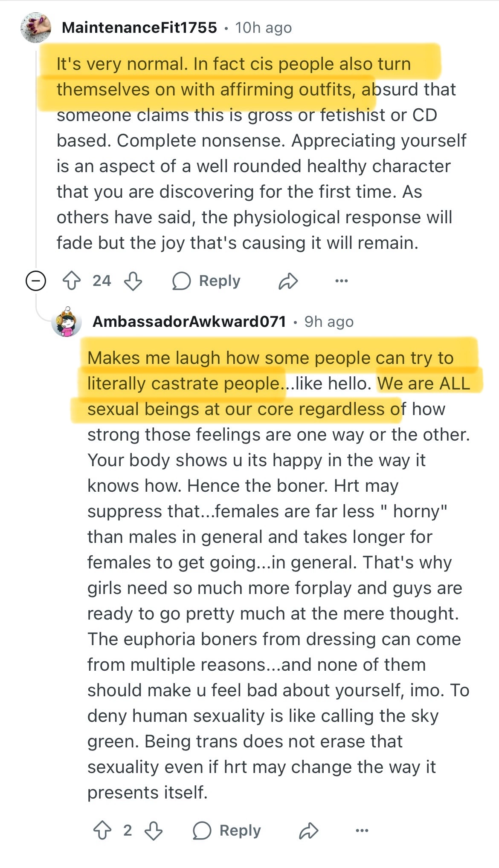The width and height of the screenshot is (499, 868).
Task: Share AmbassadorAwkward071's reply
Action: coord(308,831)
